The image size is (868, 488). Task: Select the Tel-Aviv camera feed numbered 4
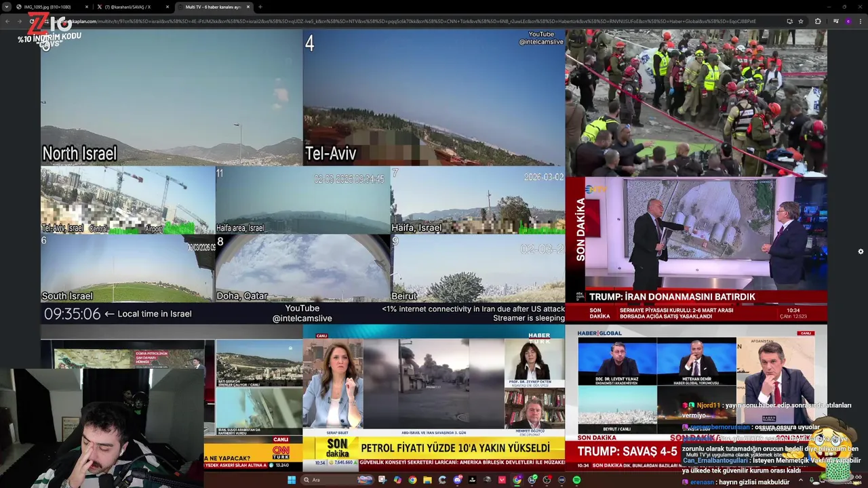point(434,98)
